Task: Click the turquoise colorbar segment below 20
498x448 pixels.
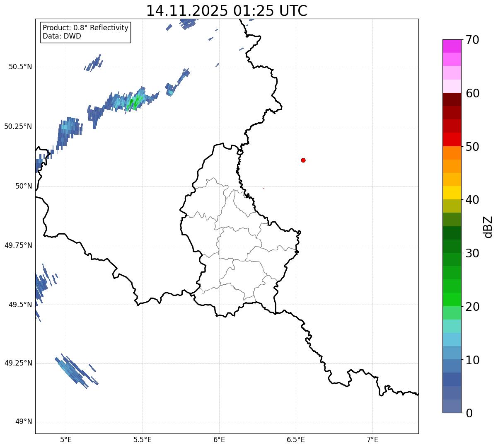Action: (452, 326)
